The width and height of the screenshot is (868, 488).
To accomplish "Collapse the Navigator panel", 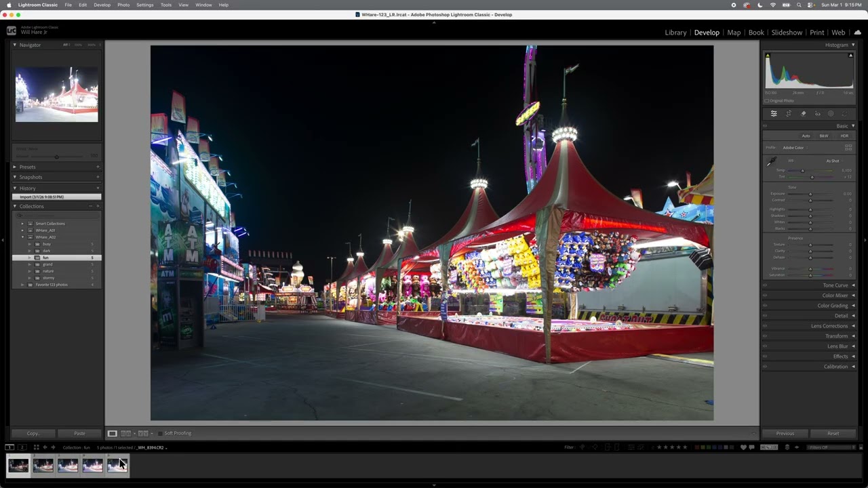I will (15, 45).
